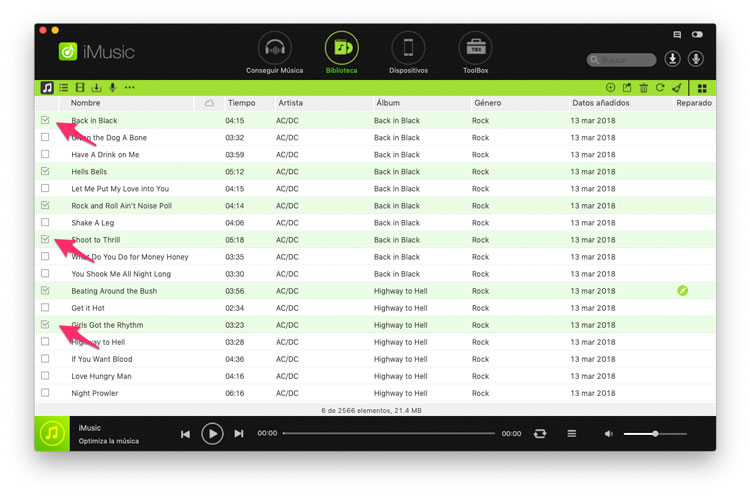Select What Do You Do for Money Honey
Screen dimensions: 750x496
(130, 257)
